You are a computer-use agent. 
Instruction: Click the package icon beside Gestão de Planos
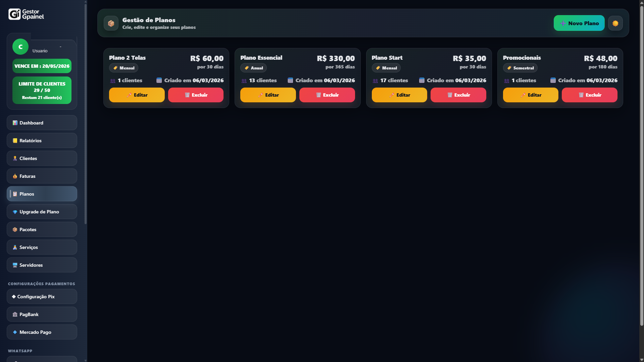pos(111,23)
